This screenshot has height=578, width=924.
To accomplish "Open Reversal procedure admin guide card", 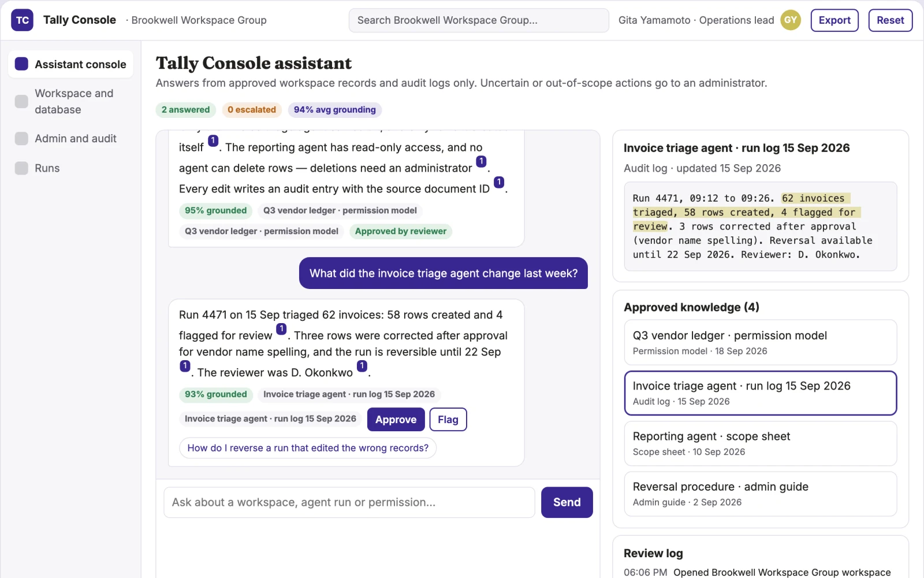I will click(760, 494).
